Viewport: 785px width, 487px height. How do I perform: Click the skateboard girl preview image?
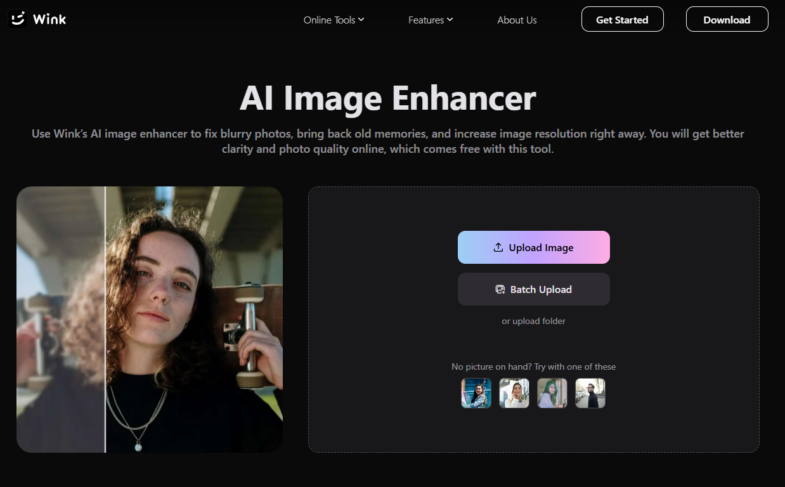pos(150,319)
